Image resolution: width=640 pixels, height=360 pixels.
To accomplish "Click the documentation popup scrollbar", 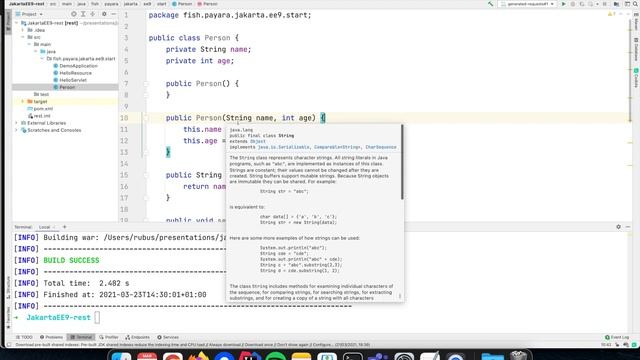I will tap(402, 162).
